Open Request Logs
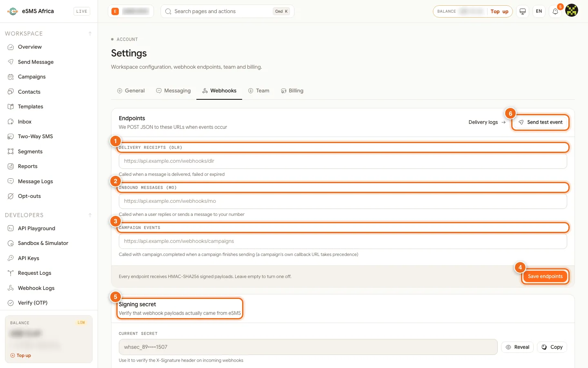588x368 pixels. 49,273
